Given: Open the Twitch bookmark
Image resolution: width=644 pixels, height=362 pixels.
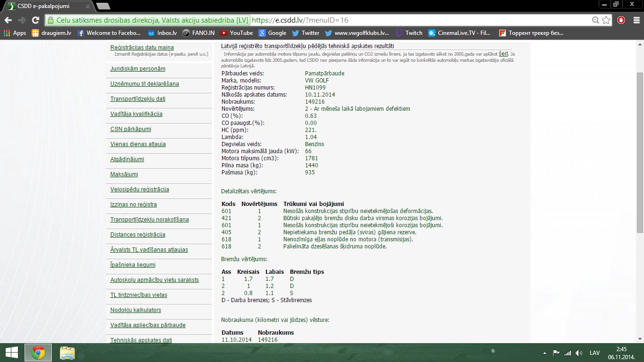Looking at the screenshot, I should (x=409, y=33).
